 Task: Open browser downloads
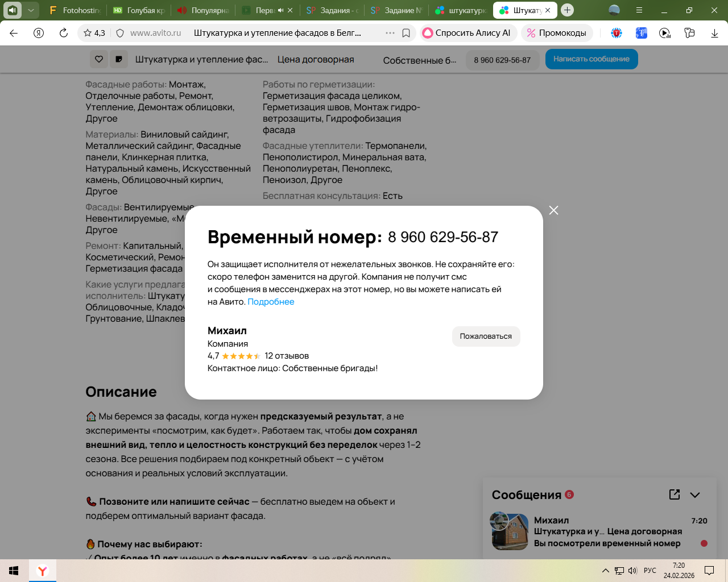click(714, 33)
